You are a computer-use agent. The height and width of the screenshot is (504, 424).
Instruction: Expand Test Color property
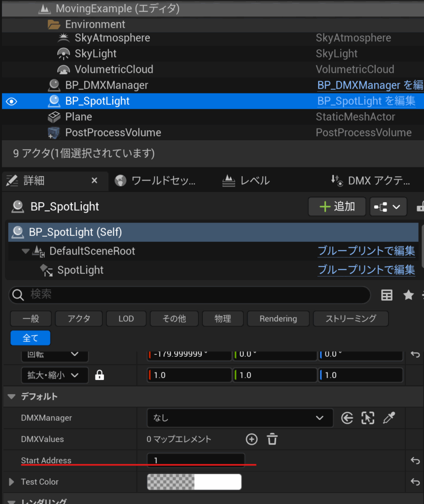point(12,482)
